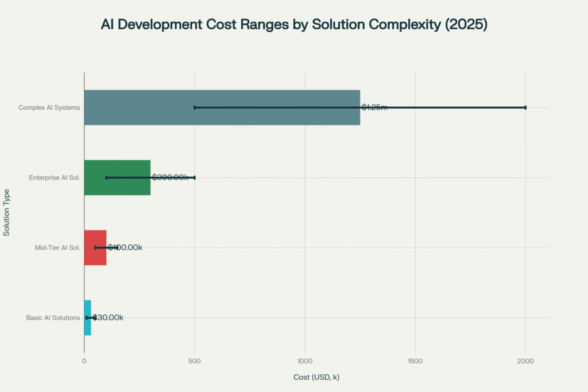This screenshot has width=588, height=392.
Task: Click the $1.25m value label
Action: pos(374,107)
